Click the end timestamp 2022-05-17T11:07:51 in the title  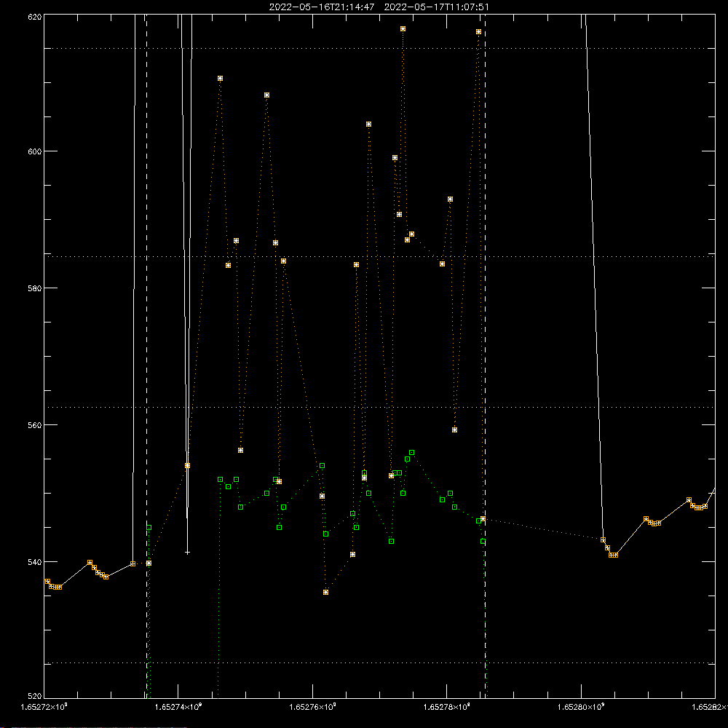pyautogui.click(x=436, y=7)
